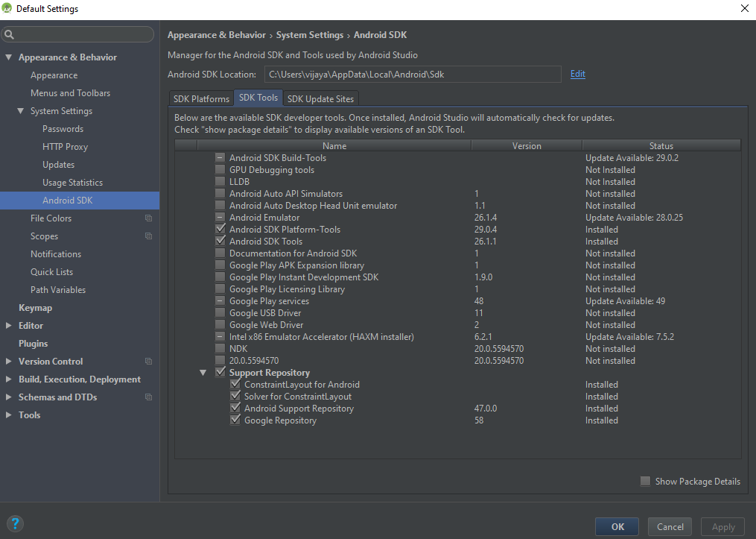This screenshot has width=756, height=539.
Task: Select HTTP Proxy in the settings tree
Action: [65, 147]
